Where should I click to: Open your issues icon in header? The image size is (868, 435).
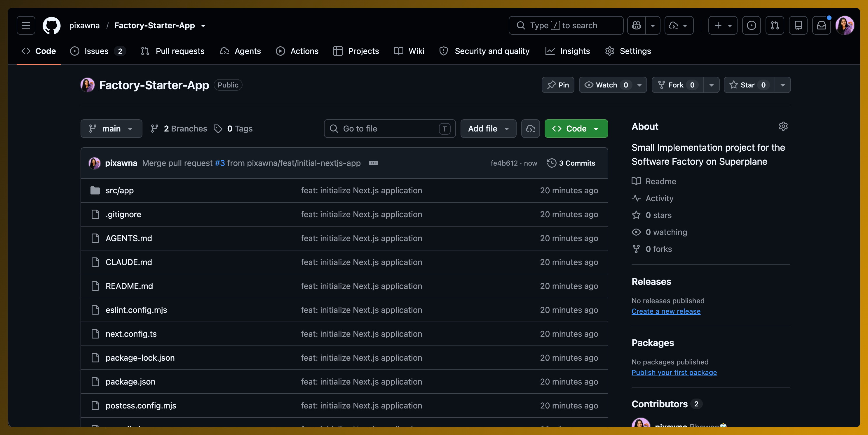[751, 25]
